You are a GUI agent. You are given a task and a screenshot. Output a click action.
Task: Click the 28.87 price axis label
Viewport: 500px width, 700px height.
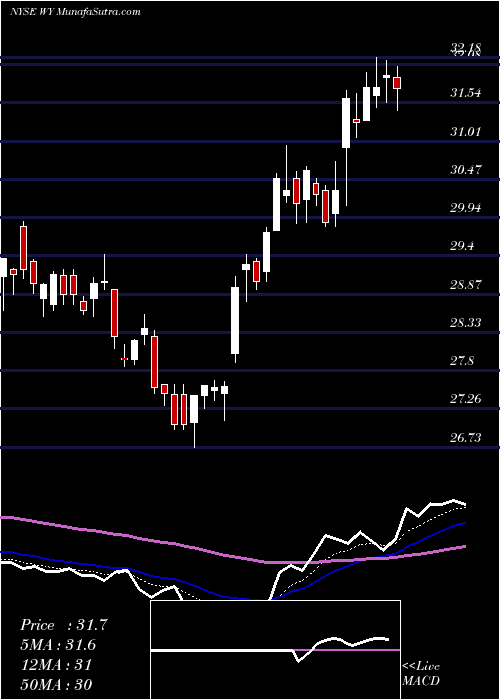[466, 284]
